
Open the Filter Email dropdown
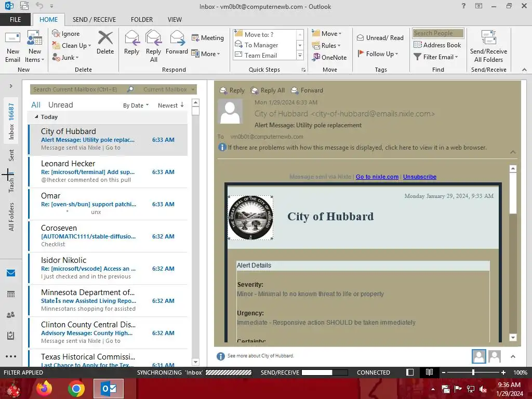click(436, 57)
